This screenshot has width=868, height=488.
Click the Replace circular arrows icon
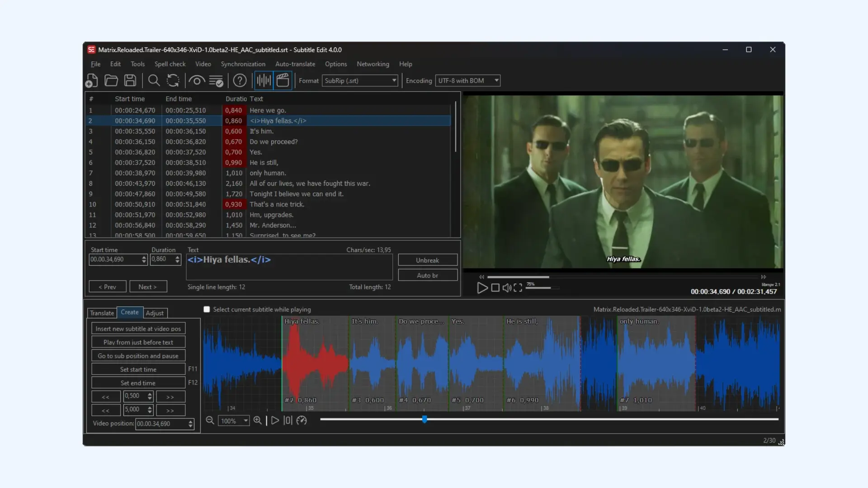(x=173, y=80)
